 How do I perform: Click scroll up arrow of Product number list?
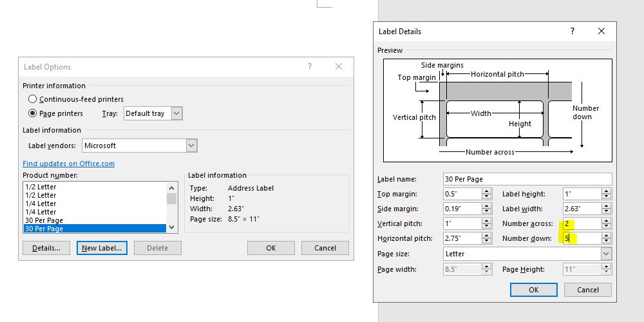(172, 187)
